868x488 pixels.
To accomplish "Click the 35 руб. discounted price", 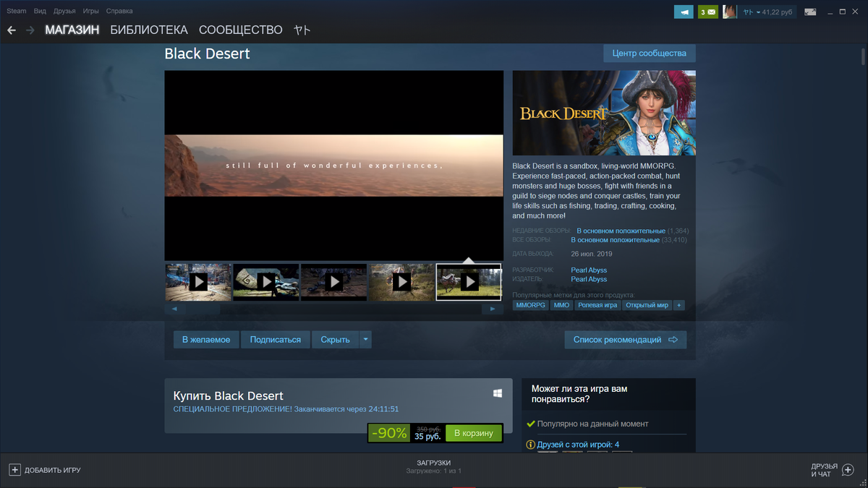I will point(427,437).
